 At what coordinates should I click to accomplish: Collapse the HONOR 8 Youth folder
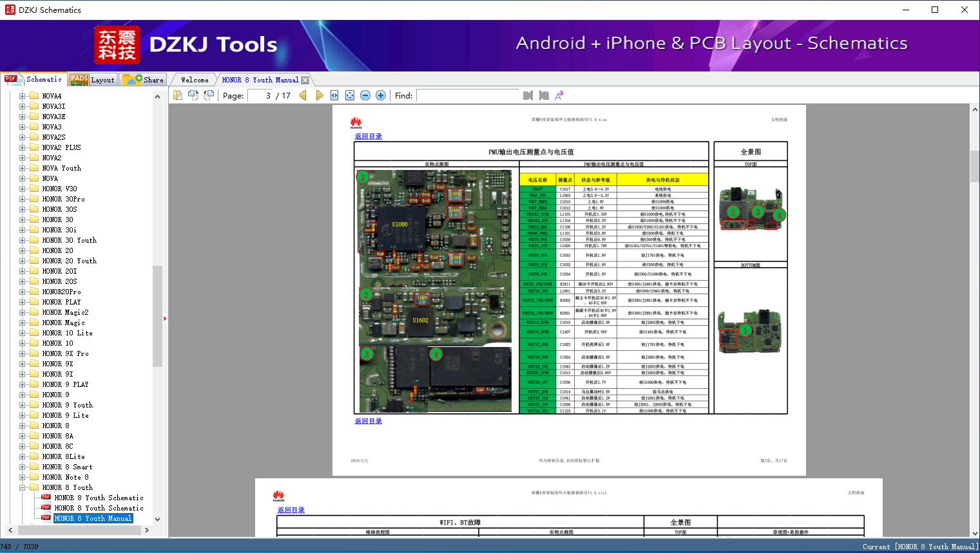(x=23, y=487)
